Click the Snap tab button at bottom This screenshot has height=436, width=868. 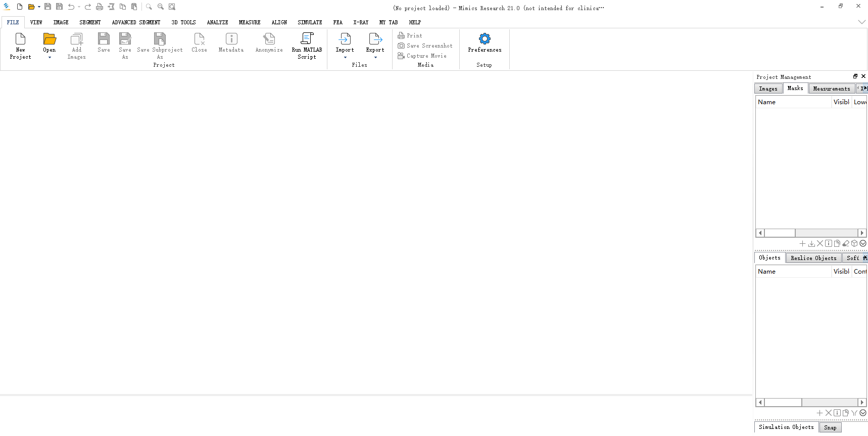830,427
